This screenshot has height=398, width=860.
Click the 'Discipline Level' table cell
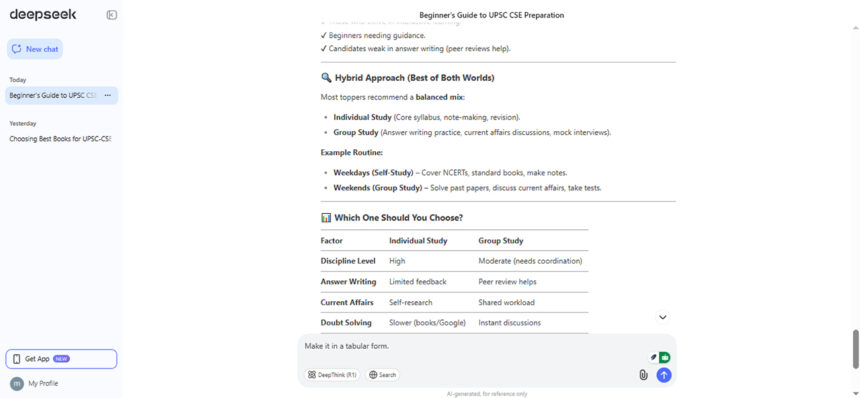tap(348, 261)
